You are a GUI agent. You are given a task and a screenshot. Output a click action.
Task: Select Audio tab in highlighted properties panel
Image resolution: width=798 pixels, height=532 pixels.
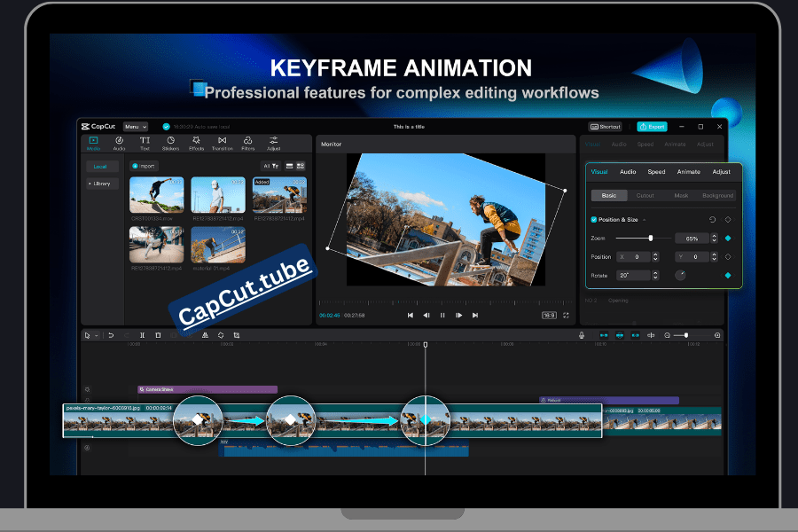tap(628, 172)
